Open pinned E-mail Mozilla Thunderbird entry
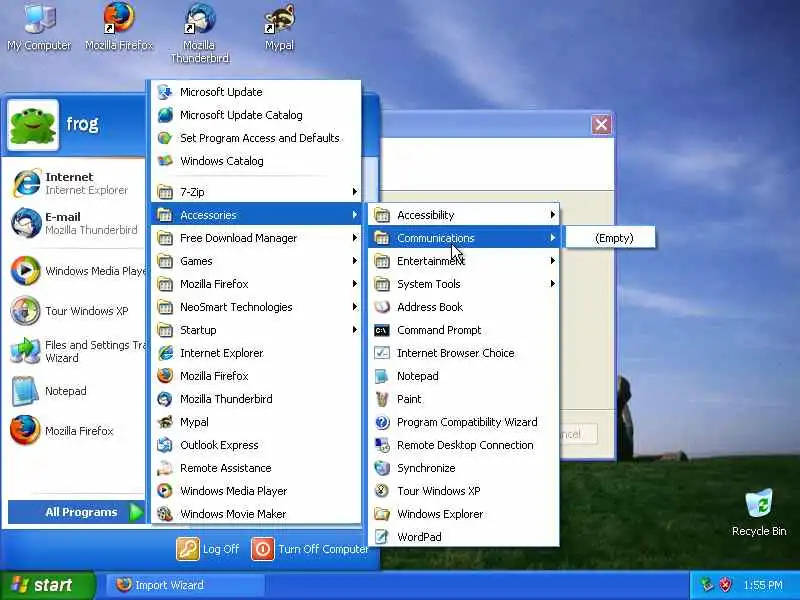The width and height of the screenshot is (800, 600). (74, 223)
